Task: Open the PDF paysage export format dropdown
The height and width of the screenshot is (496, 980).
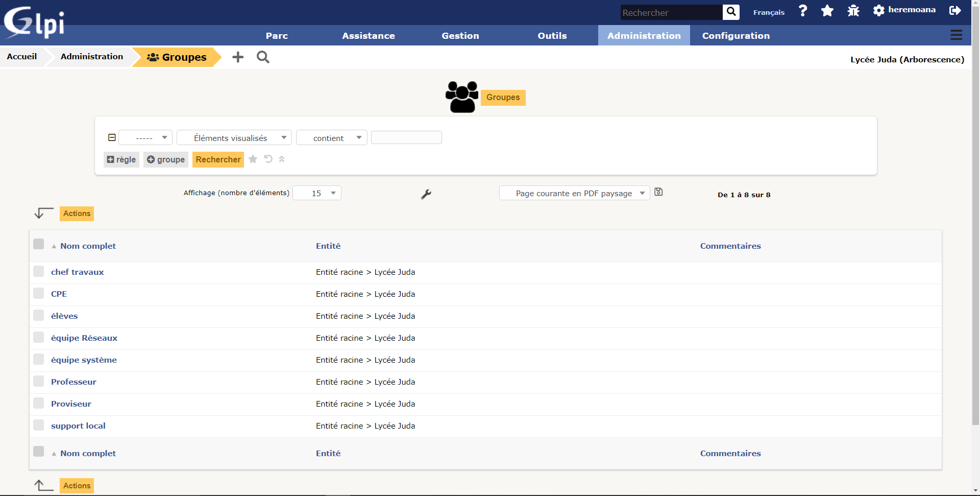Action: click(574, 193)
